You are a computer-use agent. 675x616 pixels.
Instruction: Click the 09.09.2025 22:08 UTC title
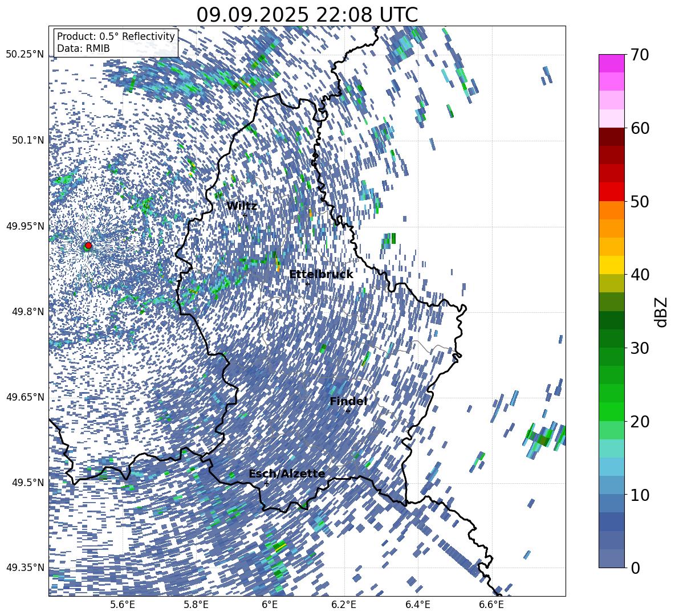coord(307,14)
